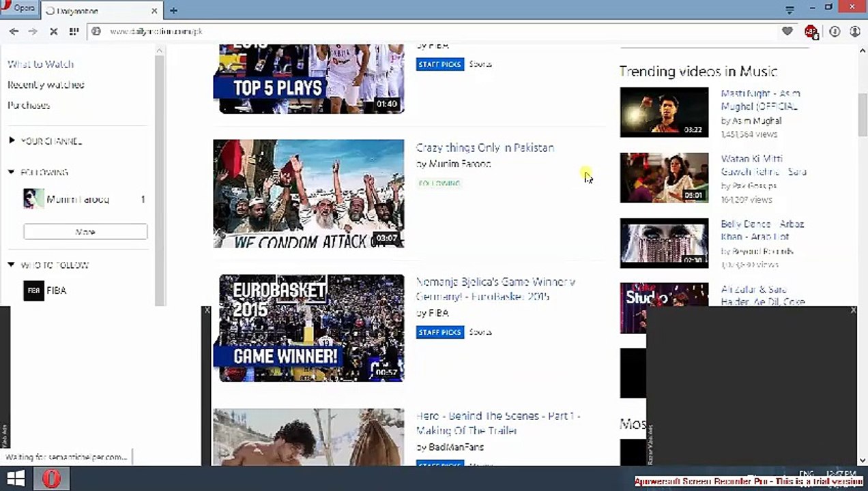
Task: Open the downloads icon in toolbar
Action: click(835, 31)
